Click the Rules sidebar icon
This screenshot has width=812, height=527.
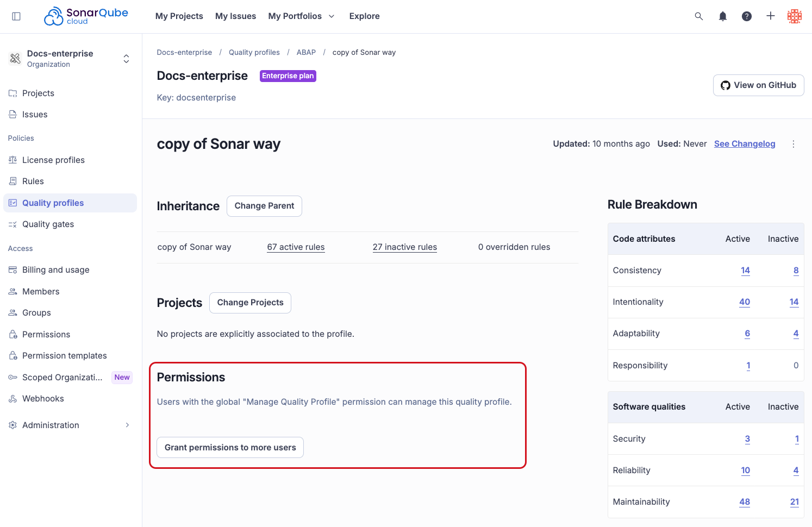click(13, 181)
